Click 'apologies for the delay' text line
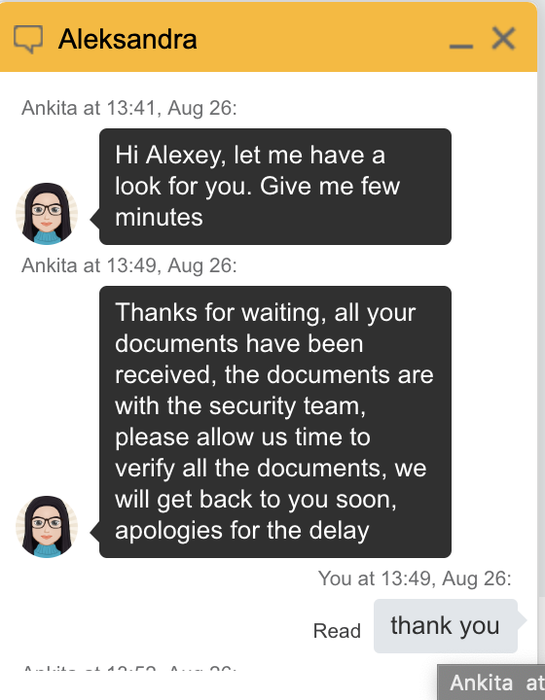This screenshot has width=545, height=700. (242, 531)
